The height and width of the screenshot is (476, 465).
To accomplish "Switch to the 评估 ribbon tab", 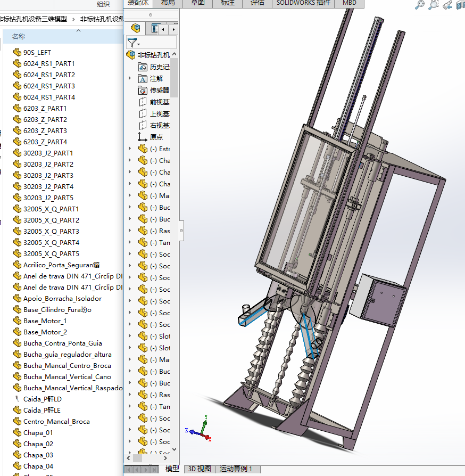I will coord(257,3).
